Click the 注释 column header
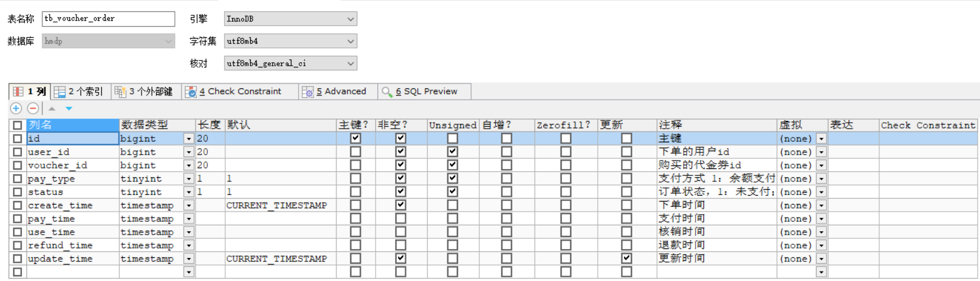980x281 pixels. [718, 125]
